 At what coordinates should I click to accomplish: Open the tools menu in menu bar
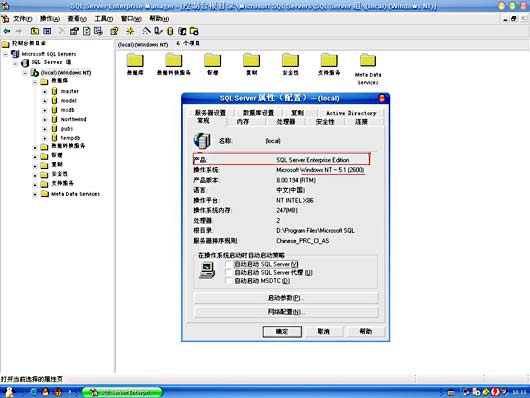click(x=103, y=19)
